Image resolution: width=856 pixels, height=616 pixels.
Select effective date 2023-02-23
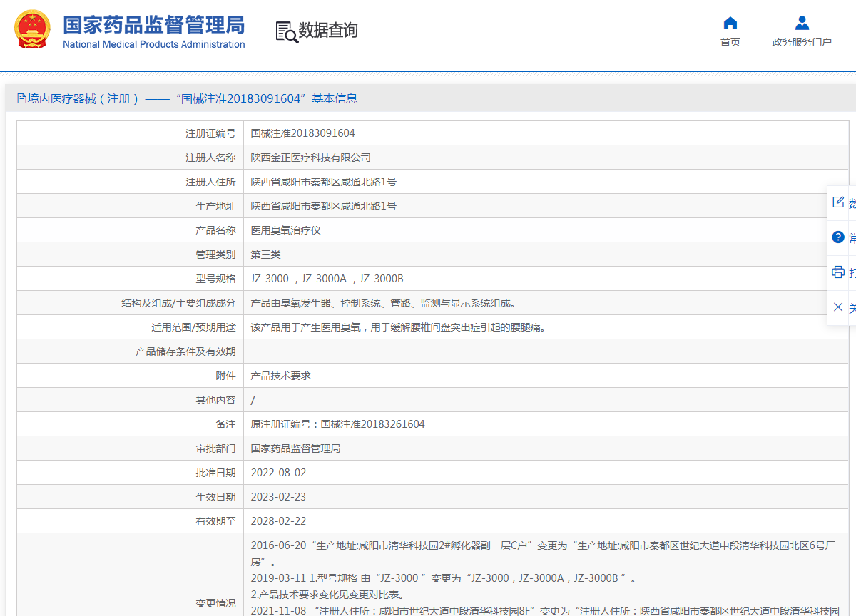pyautogui.click(x=278, y=497)
